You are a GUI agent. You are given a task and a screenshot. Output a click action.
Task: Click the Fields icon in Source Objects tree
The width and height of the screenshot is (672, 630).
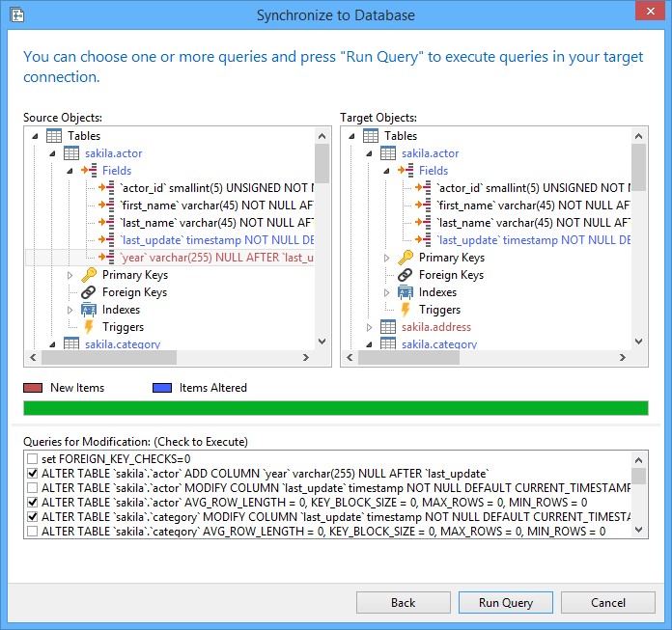89,171
